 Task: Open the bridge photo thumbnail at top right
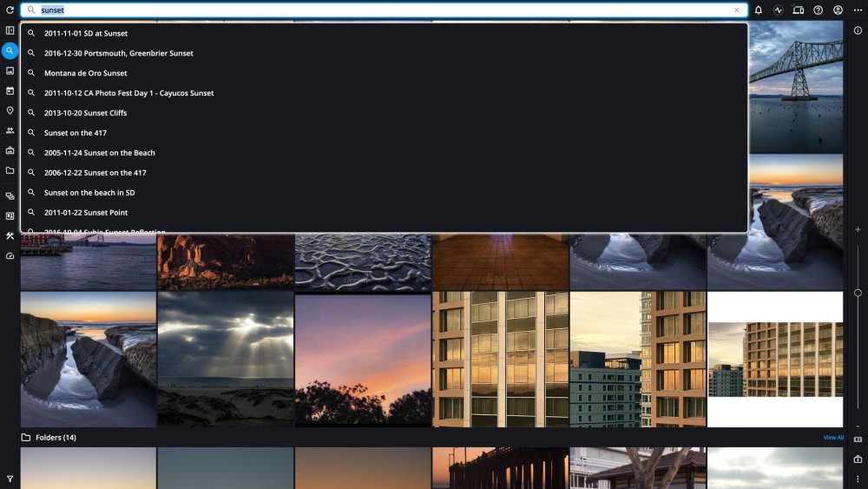click(796, 87)
